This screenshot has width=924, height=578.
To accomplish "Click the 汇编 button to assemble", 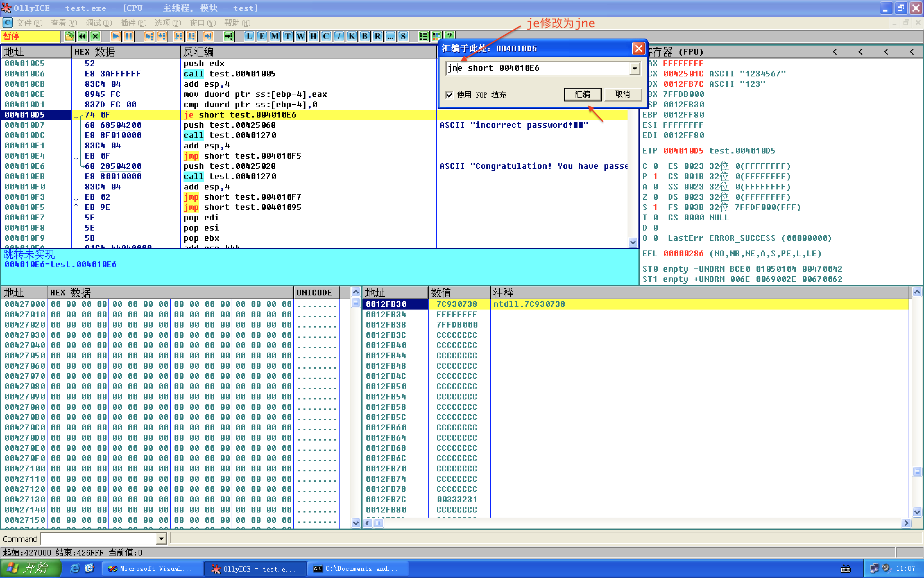I will click(x=583, y=94).
